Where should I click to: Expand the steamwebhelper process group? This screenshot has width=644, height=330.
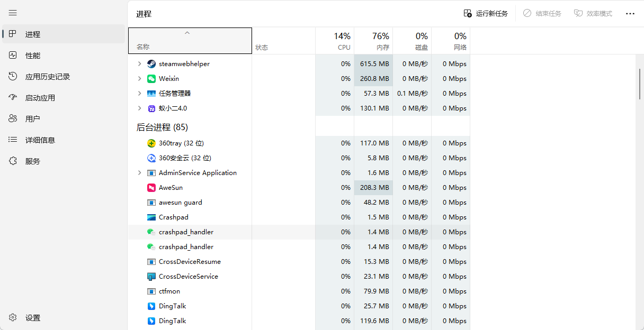coord(139,64)
